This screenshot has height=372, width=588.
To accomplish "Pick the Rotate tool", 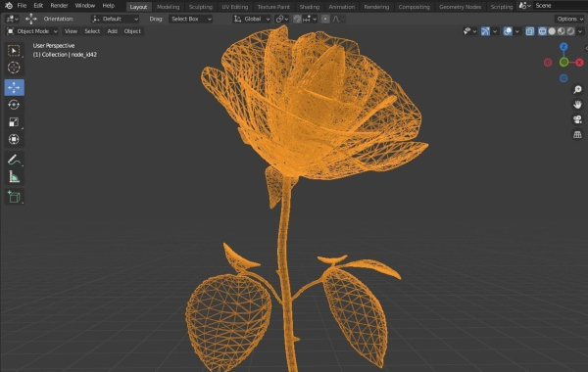I will [15, 105].
